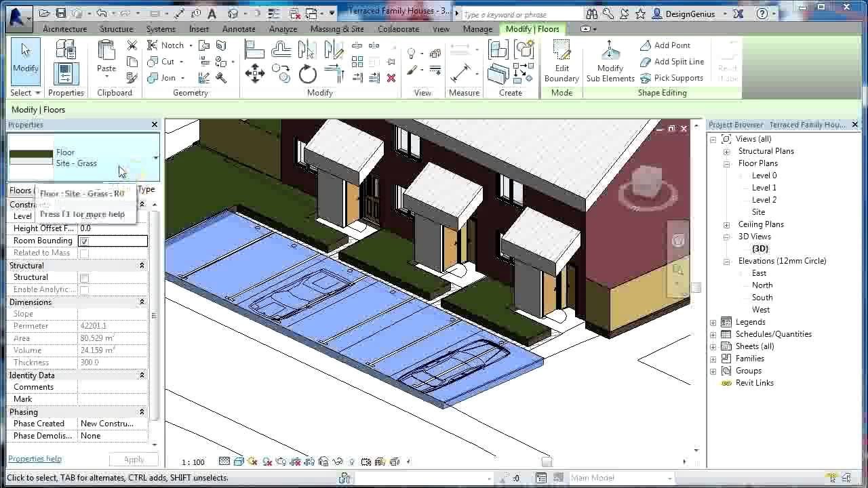Click the Help question mark icon

pyautogui.click(x=762, y=14)
